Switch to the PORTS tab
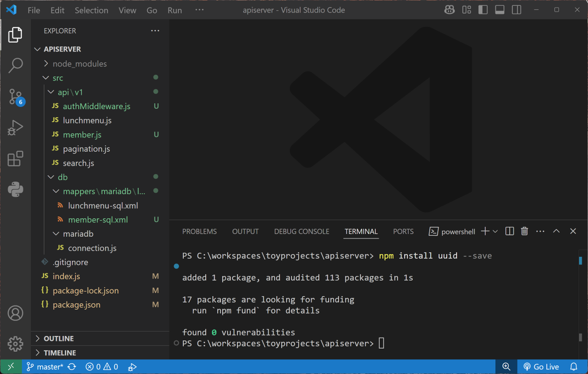Image resolution: width=588 pixels, height=374 pixels. click(x=403, y=231)
